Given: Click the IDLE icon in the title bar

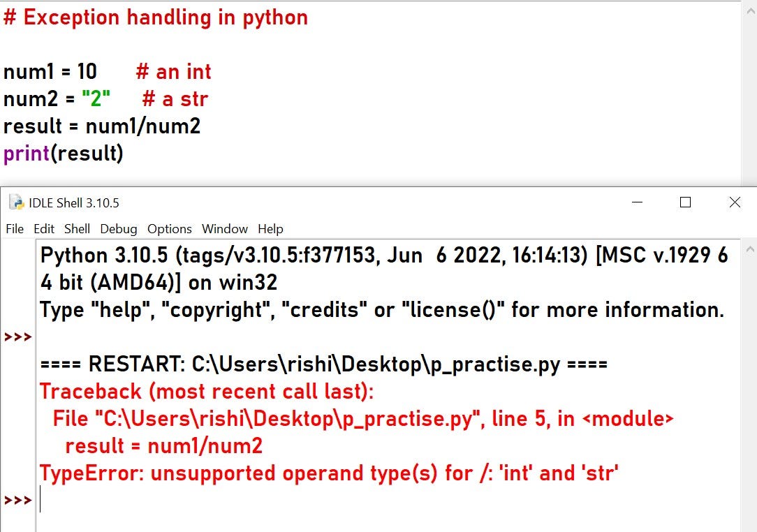Looking at the screenshot, I should click(15, 202).
